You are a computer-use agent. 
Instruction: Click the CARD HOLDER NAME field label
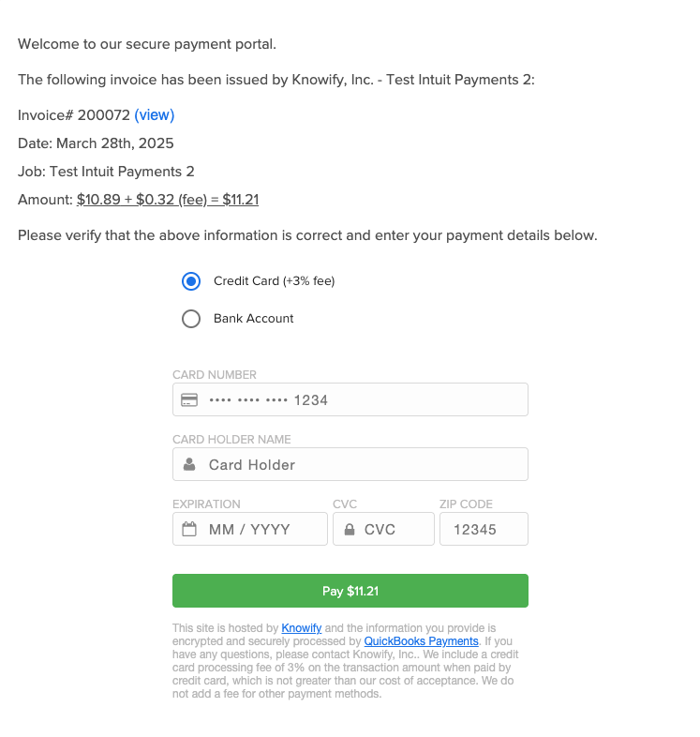231,439
